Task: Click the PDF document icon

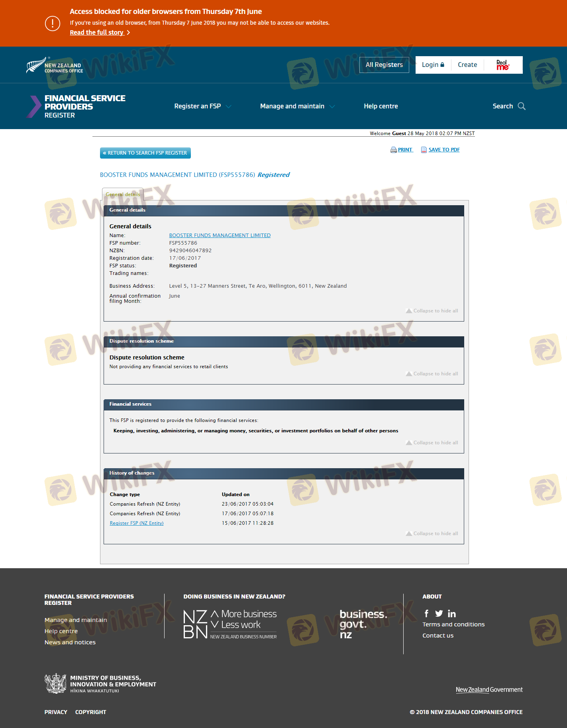Action: (x=424, y=150)
